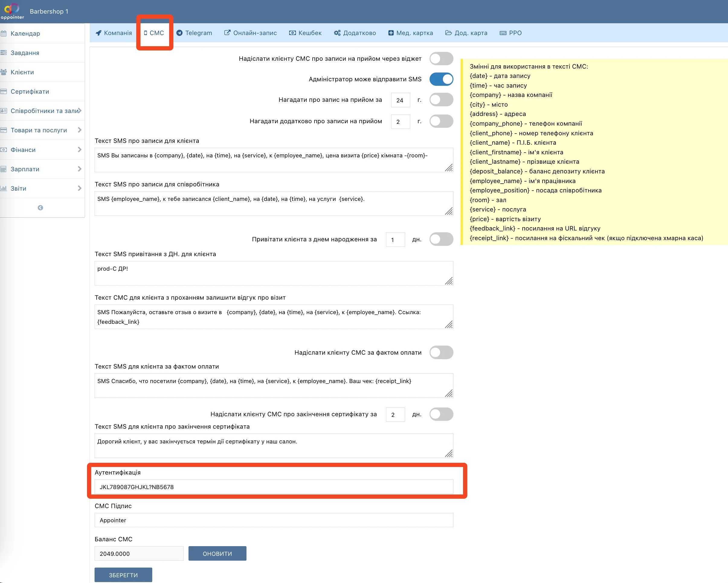Click the ЗБЕРЕГТИ button
Viewport: 728px width, 583px height.
[x=123, y=575]
